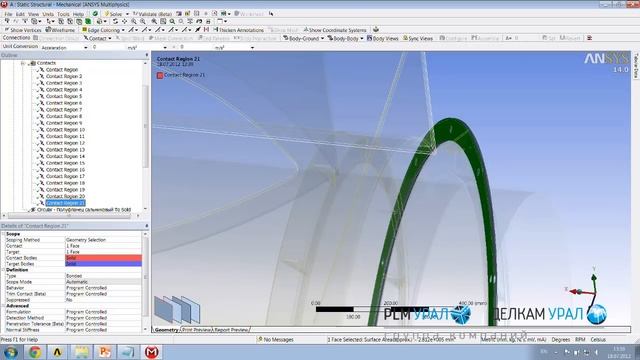640x360 pixels.
Task: Select Contact Region 5 in outline
Action: click(64, 96)
